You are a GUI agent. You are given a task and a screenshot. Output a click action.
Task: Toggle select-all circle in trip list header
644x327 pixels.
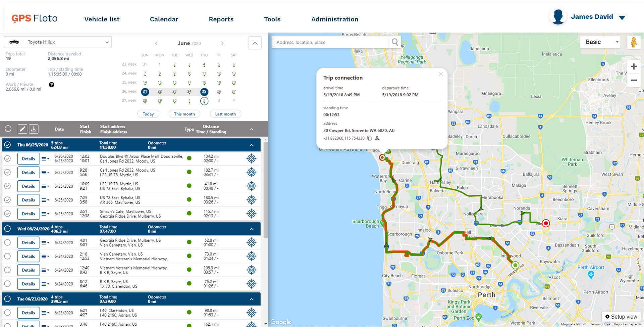point(8,129)
